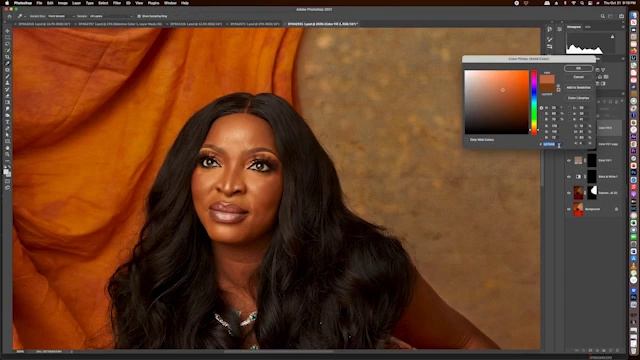640x360 pixels.
Task: Open the Window menu
Action: [170, 3]
